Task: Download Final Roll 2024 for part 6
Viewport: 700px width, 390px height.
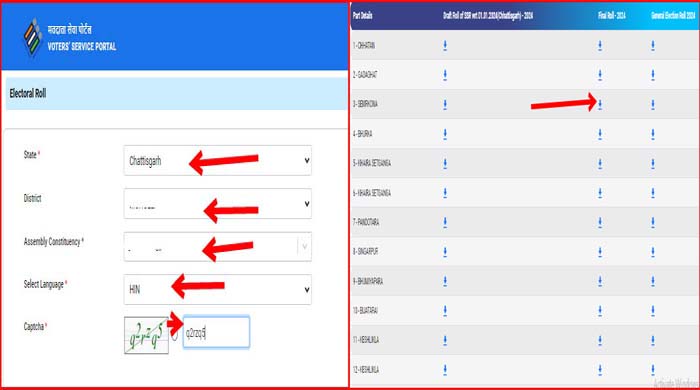Action: [x=600, y=193]
